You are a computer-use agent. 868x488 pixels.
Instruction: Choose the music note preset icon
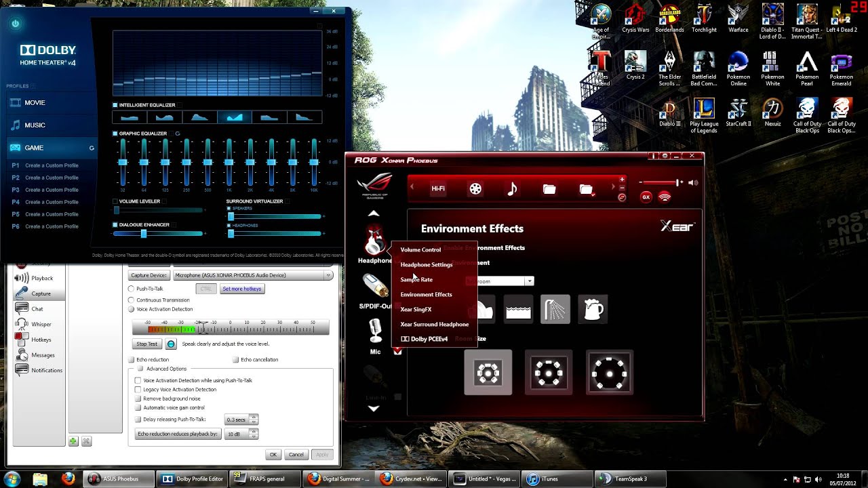pyautogui.click(x=512, y=189)
